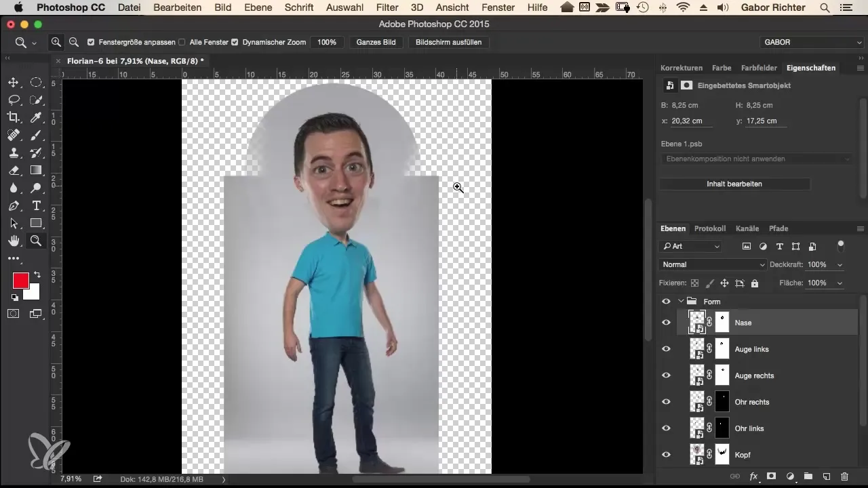Viewport: 868px width, 488px height.
Task: Select the Lasso tool
Action: pyautogui.click(x=14, y=100)
